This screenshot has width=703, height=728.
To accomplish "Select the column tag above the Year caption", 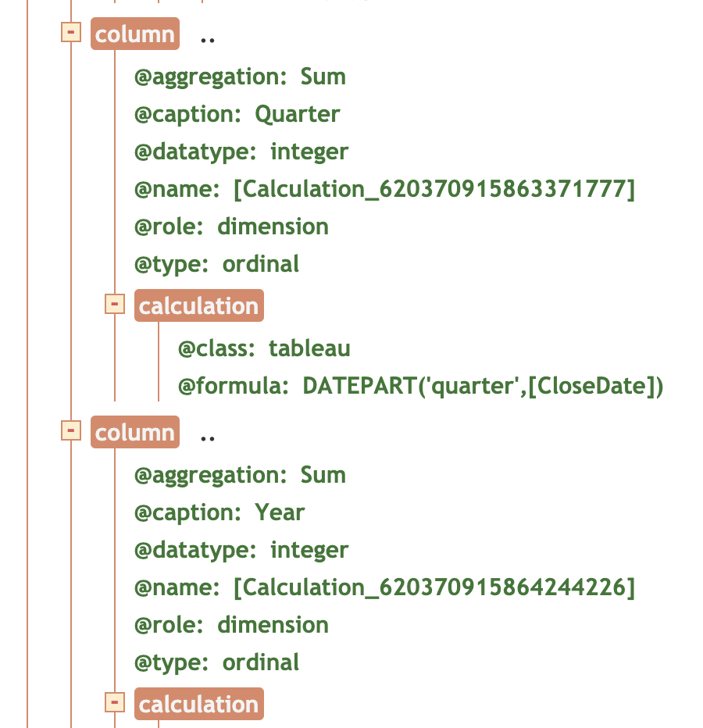I will (x=134, y=433).
